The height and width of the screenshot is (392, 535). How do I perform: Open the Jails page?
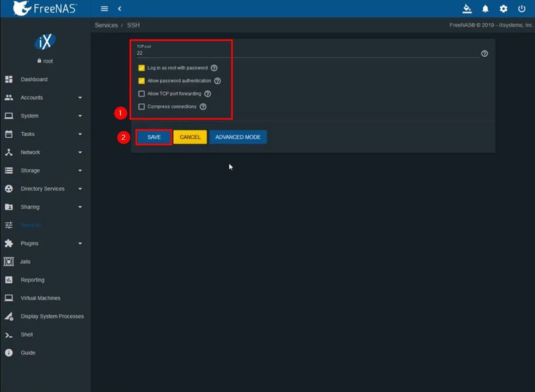tap(25, 262)
